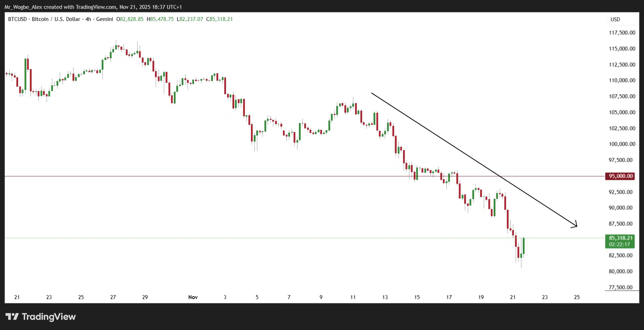Viewport: 644px width, 330px height.
Task: Open the USD currency selector
Action: point(615,20)
